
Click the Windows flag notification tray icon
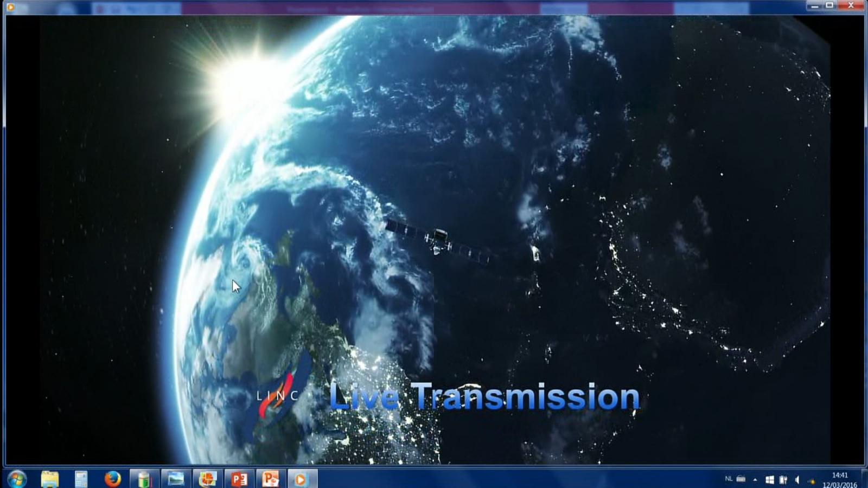coord(769,479)
